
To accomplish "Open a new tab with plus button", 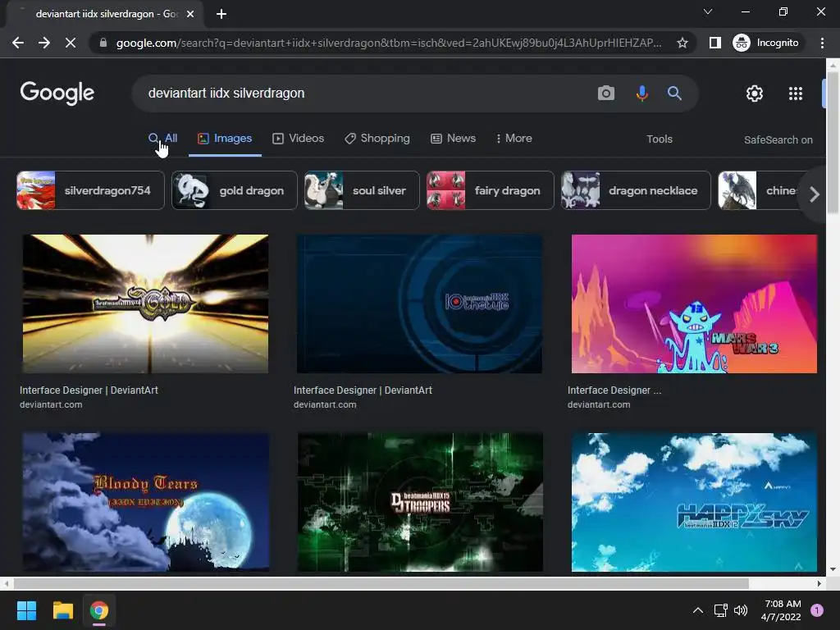I will (221, 14).
